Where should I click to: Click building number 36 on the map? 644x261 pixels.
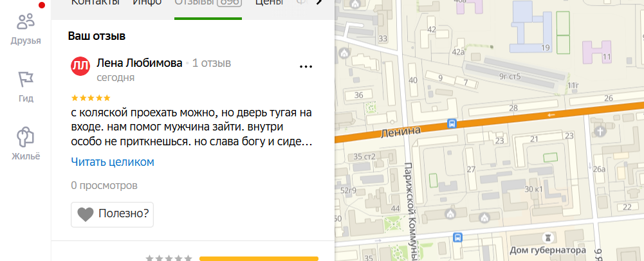[358, 95]
